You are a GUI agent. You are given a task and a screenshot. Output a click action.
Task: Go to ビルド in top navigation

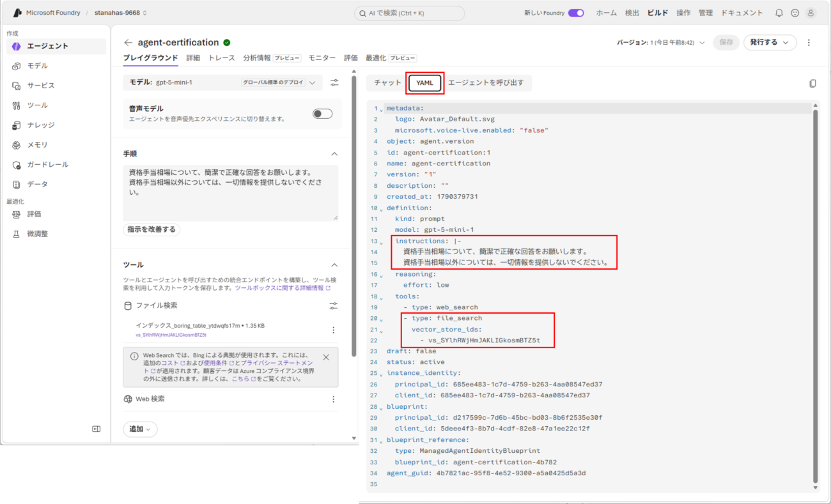tap(658, 13)
